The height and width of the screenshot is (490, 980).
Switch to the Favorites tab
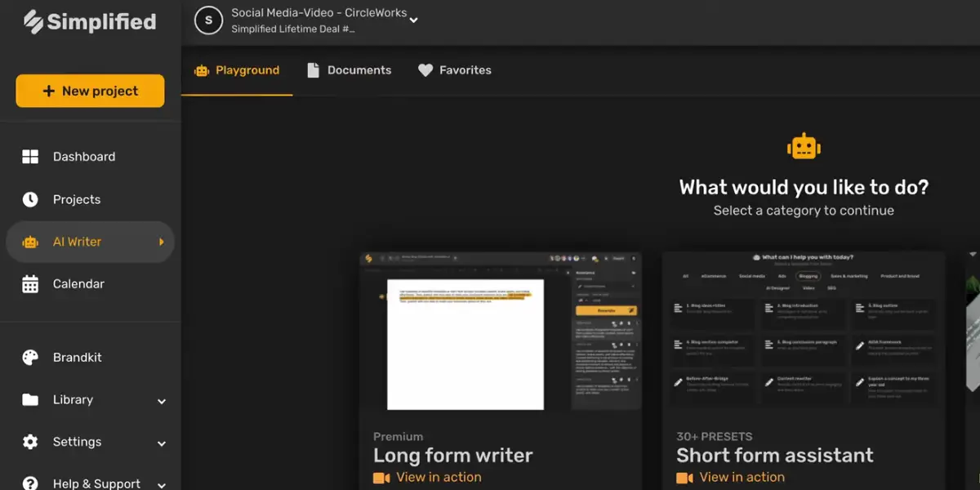pyautogui.click(x=455, y=70)
